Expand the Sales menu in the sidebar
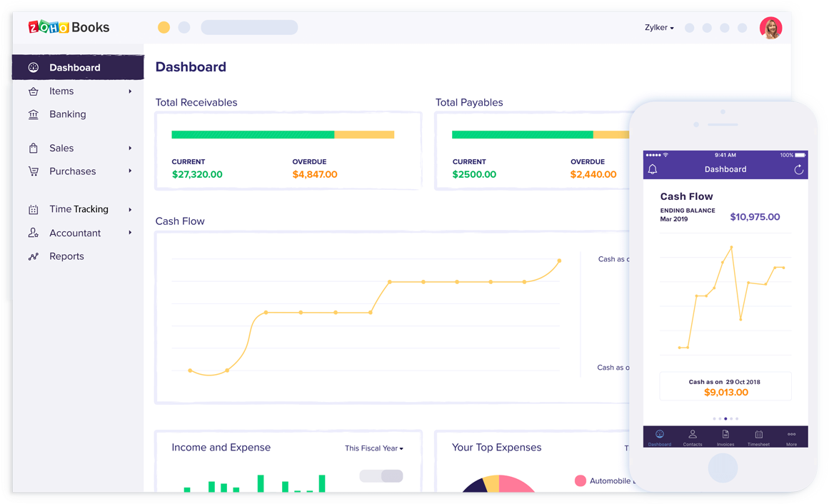This screenshot has width=829, height=504. tap(61, 148)
